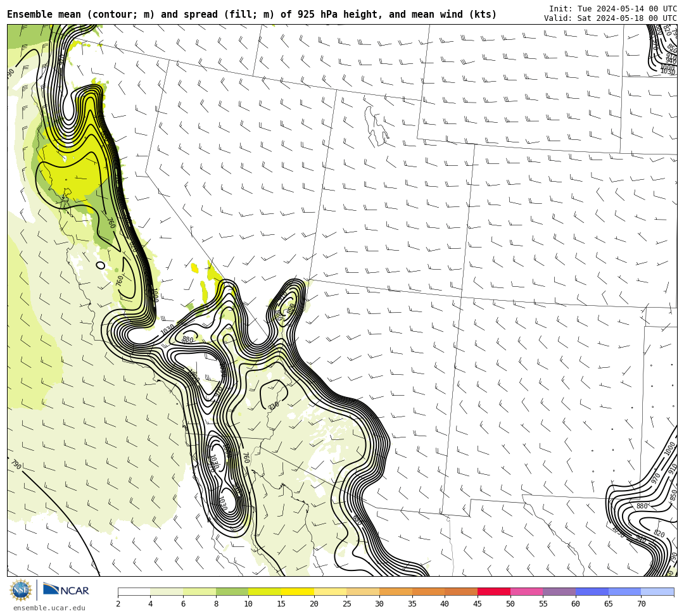This screenshot has width=684, height=616.
Task: Open the ensemble.ucar.edu link text
Action: (49, 608)
